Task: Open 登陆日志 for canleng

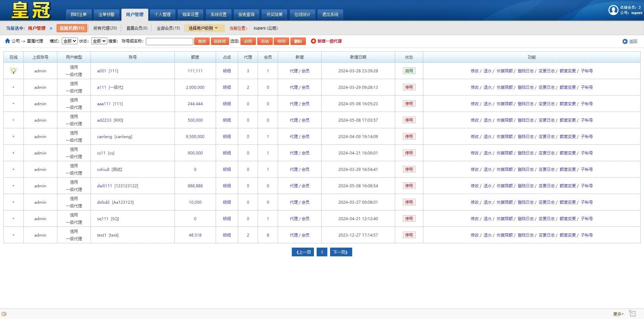Action: click(525, 136)
